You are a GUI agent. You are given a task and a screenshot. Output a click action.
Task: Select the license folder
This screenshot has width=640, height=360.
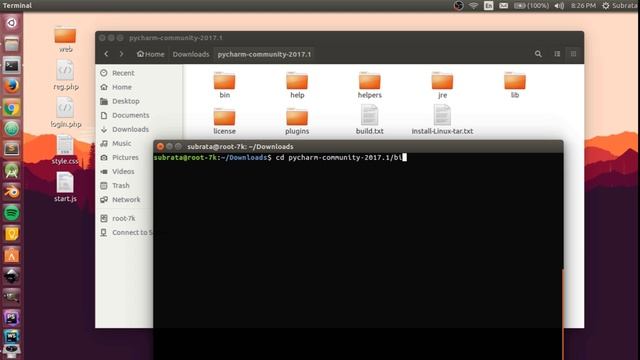pos(224,121)
